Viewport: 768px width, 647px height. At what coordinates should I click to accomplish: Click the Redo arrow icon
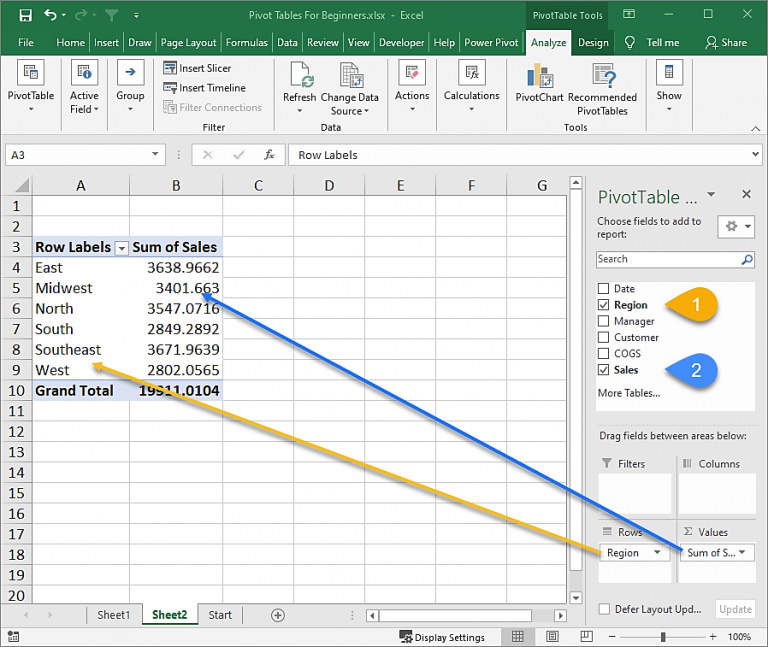pos(81,15)
